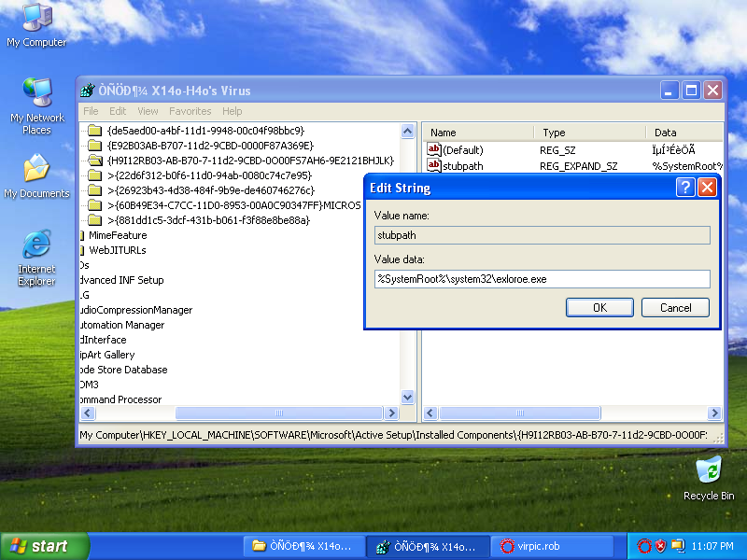
Task: Click REG_EXPAND_SZ type of stubpath
Action: click(x=578, y=166)
